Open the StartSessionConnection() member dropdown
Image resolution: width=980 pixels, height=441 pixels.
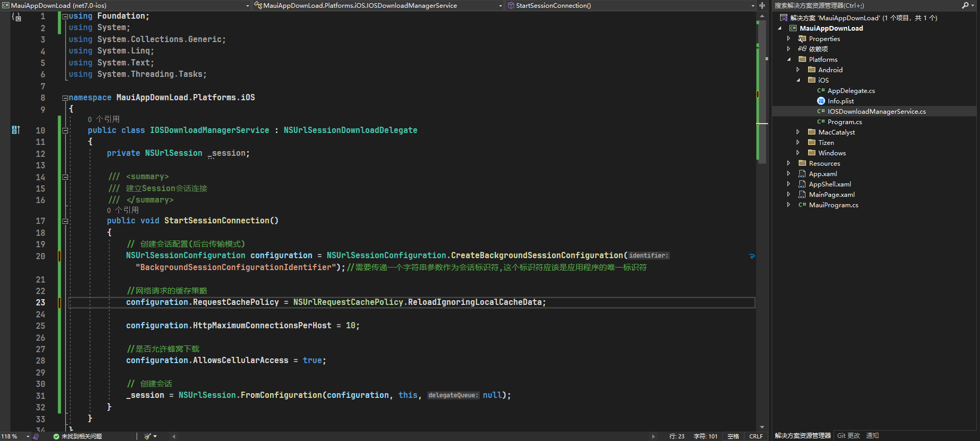(x=753, y=6)
